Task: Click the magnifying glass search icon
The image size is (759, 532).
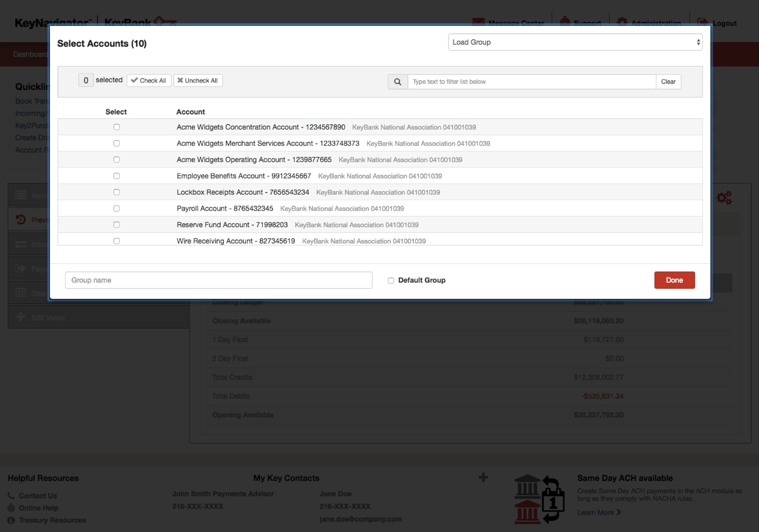Action: click(398, 82)
